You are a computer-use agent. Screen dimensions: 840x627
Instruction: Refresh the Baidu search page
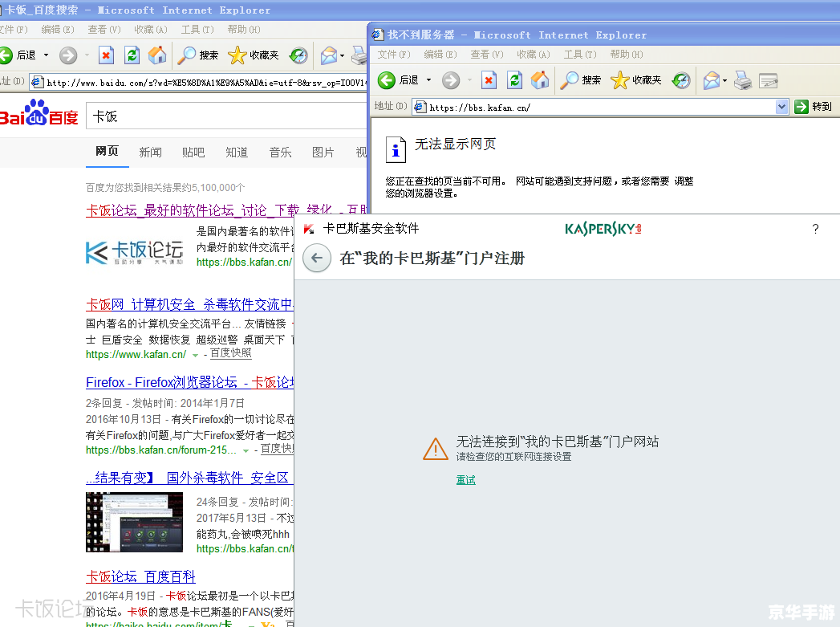point(132,55)
